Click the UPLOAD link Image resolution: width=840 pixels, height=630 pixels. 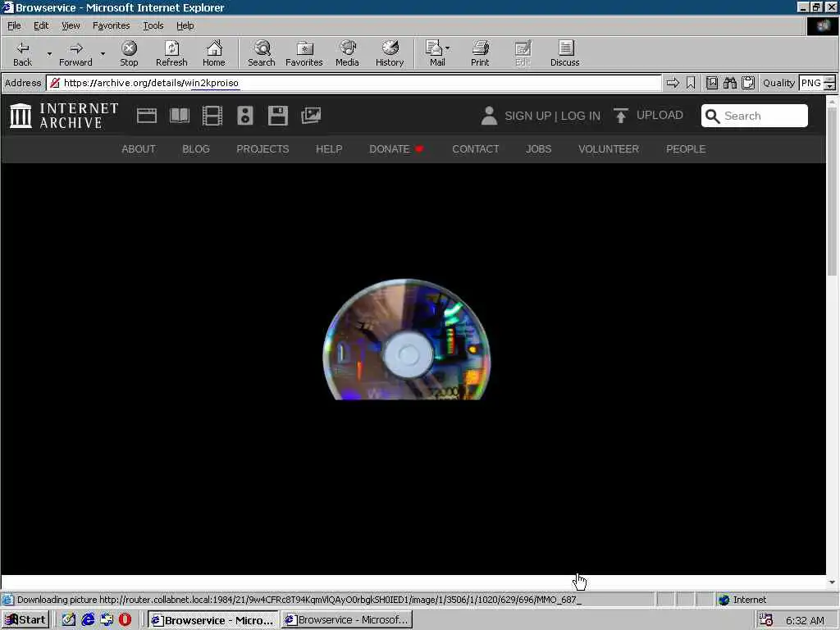[648, 115]
